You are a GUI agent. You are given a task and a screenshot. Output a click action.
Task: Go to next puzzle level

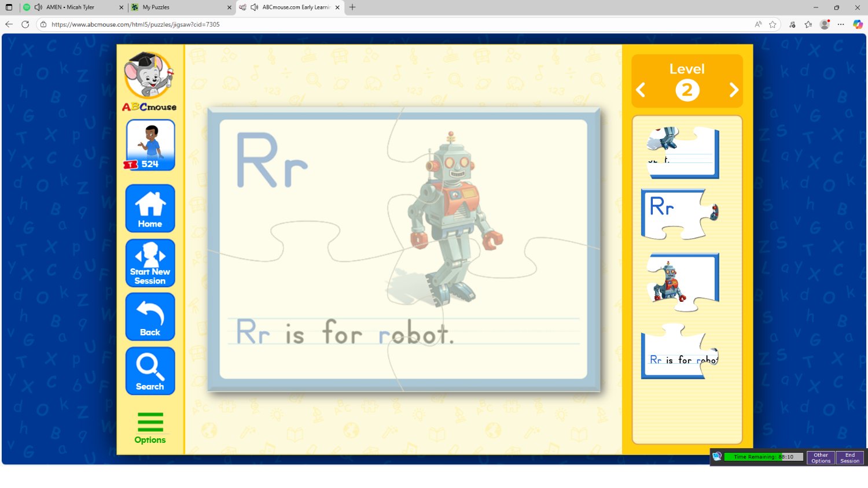(x=734, y=90)
